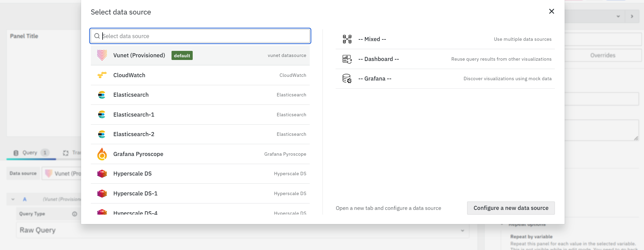Screen dimensions: 644x250
Task: Focus the Select data source search field
Action: point(200,36)
